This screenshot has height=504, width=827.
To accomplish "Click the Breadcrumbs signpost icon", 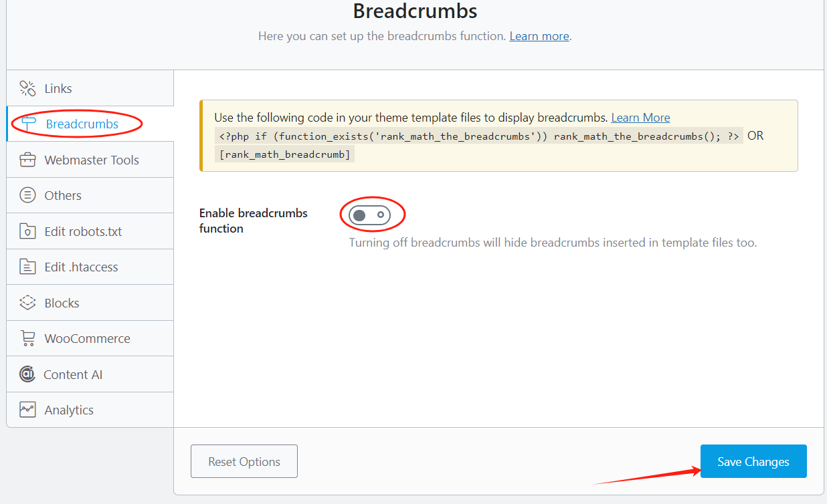I will coord(29,124).
